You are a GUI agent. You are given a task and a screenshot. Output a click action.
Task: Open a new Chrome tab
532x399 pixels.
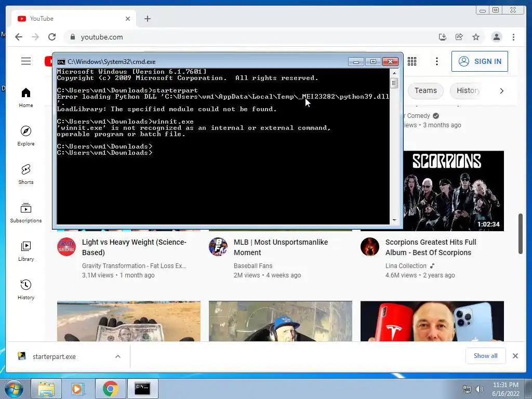click(x=147, y=19)
